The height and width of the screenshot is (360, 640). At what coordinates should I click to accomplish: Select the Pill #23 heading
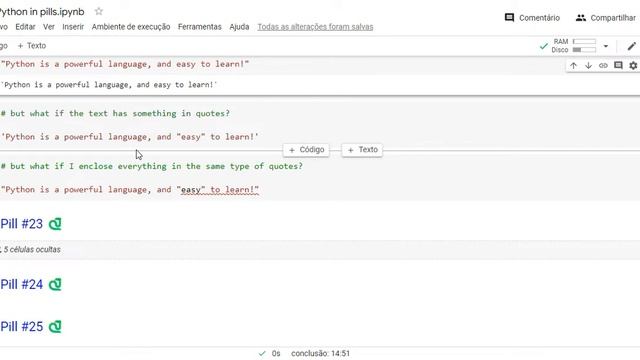tap(22, 224)
